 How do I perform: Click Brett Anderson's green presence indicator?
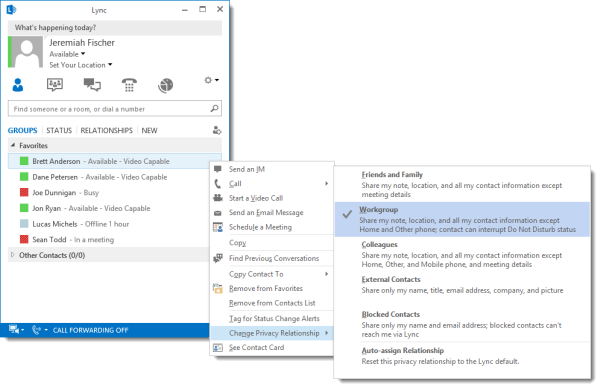click(24, 161)
